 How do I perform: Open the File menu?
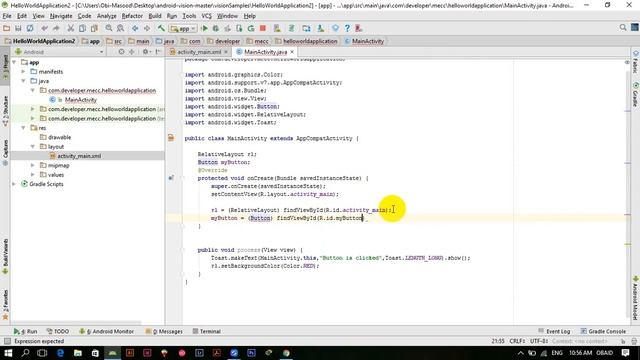coord(7,16)
